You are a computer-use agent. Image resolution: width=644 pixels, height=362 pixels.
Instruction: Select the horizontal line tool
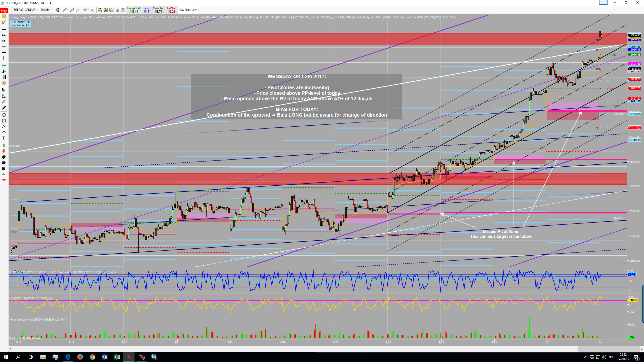click(x=4, y=52)
